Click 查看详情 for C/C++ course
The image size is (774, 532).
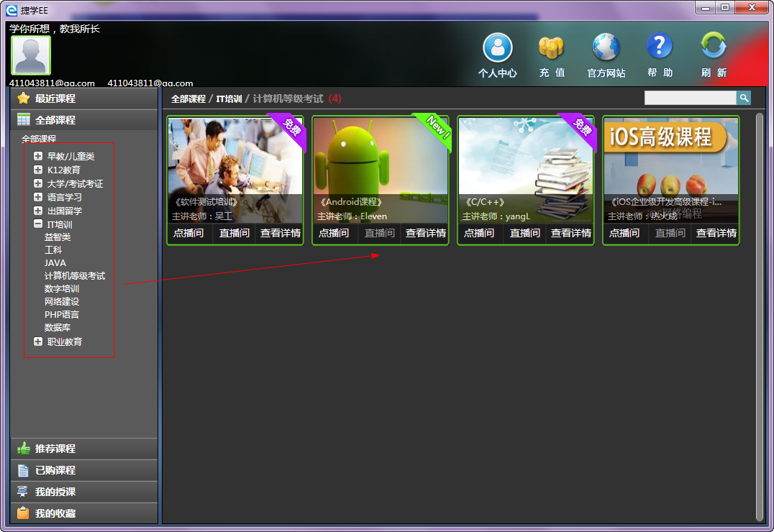(570, 233)
